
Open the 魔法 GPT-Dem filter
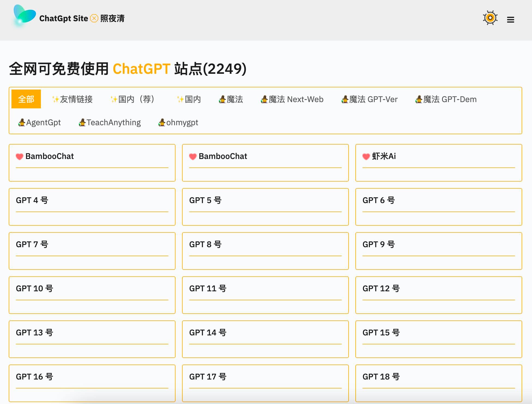pos(445,99)
